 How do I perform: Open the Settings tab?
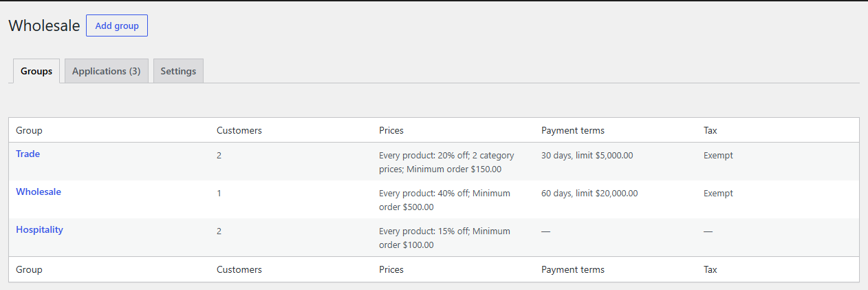(178, 71)
